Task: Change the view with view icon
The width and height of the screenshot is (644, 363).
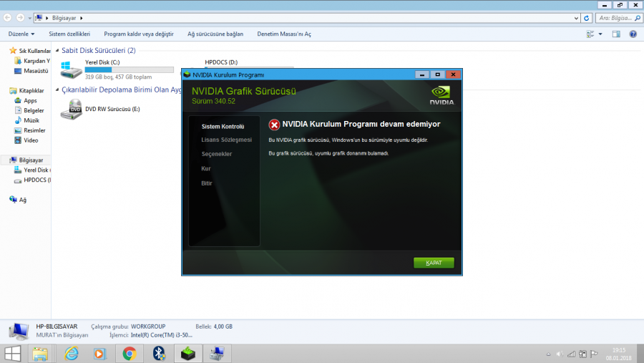Action: coord(590,34)
